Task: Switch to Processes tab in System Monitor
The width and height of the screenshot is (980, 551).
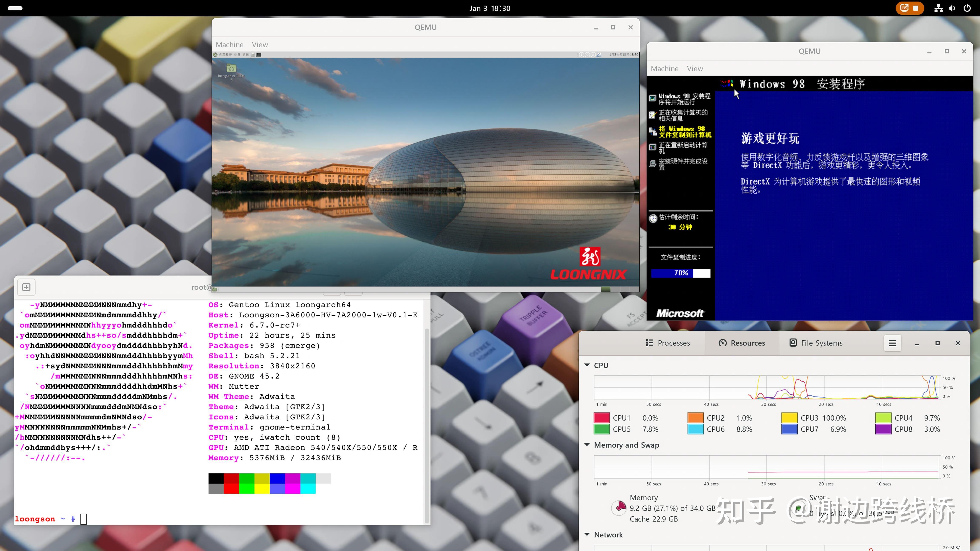Action: (x=668, y=343)
